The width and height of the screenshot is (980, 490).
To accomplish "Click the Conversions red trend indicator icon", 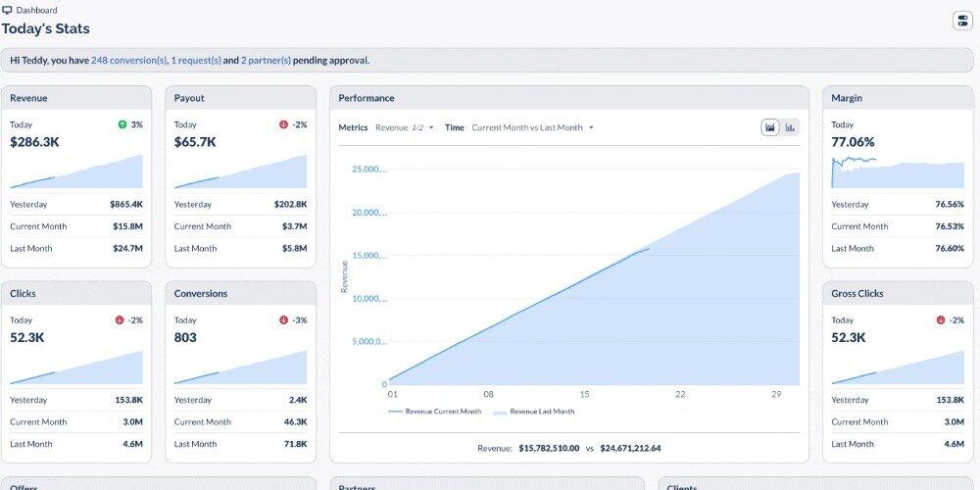I will tap(283, 320).
